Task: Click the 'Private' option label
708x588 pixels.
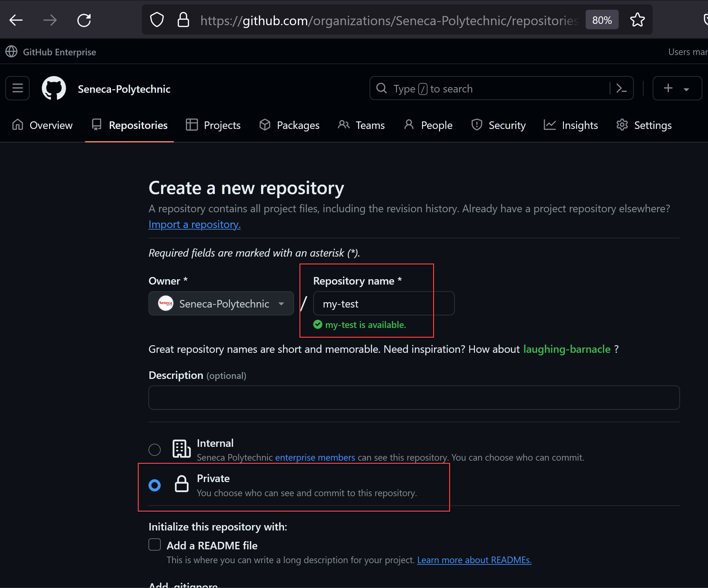Action: coord(213,479)
